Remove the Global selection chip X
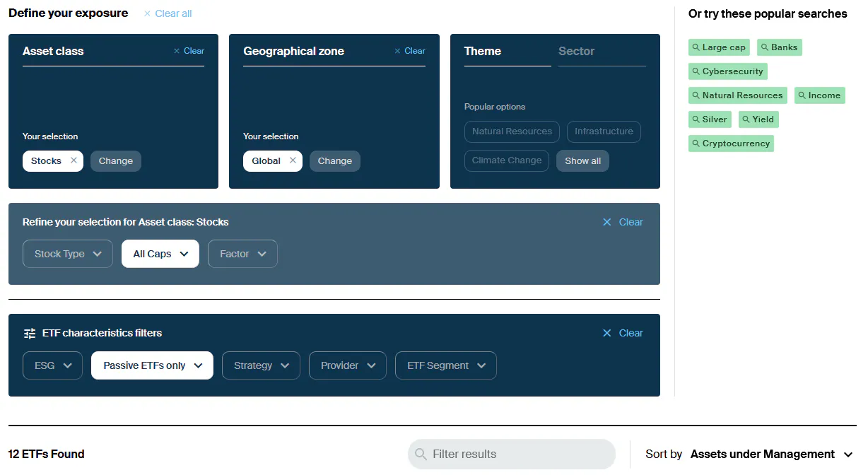Image resolution: width=868 pixels, height=475 pixels. 293,161
